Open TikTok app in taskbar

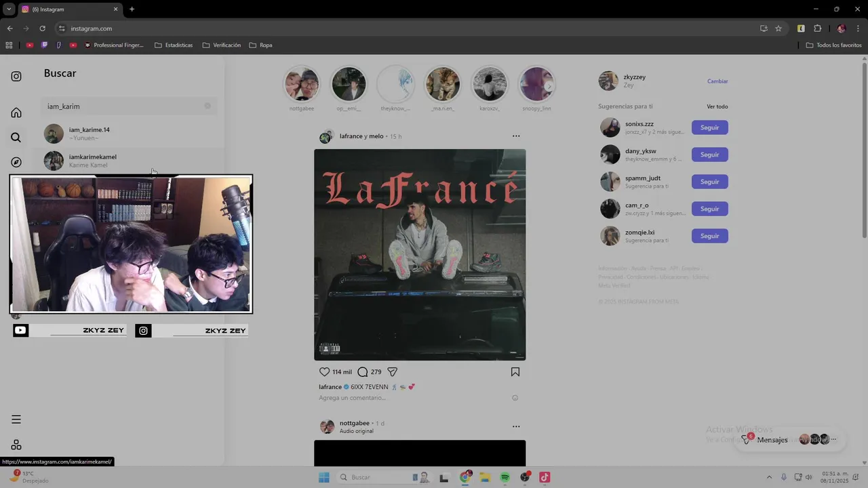point(545,477)
